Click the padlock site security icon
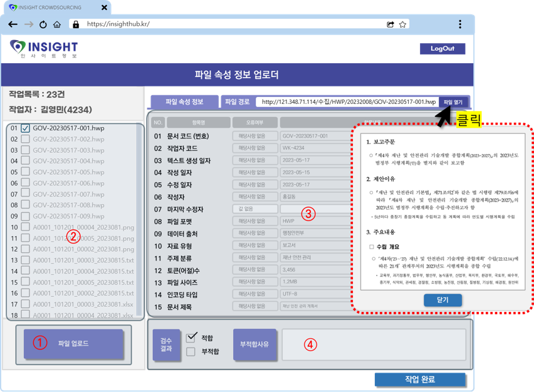534x392 pixels. (76, 24)
